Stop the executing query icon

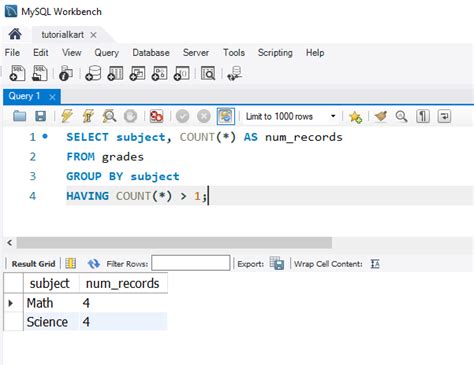coord(130,116)
